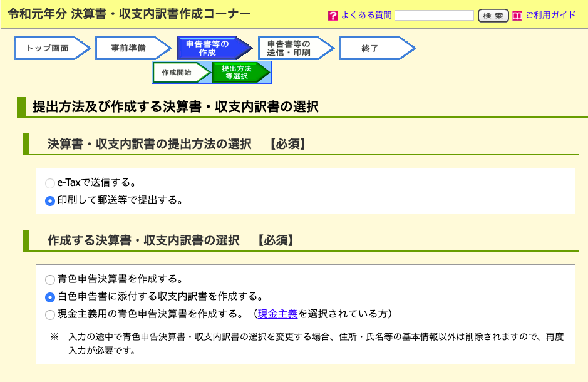The height and width of the screenshot is (382, 588).
Task: Click the 検索 search button
Action: click(x=493, y=16)
